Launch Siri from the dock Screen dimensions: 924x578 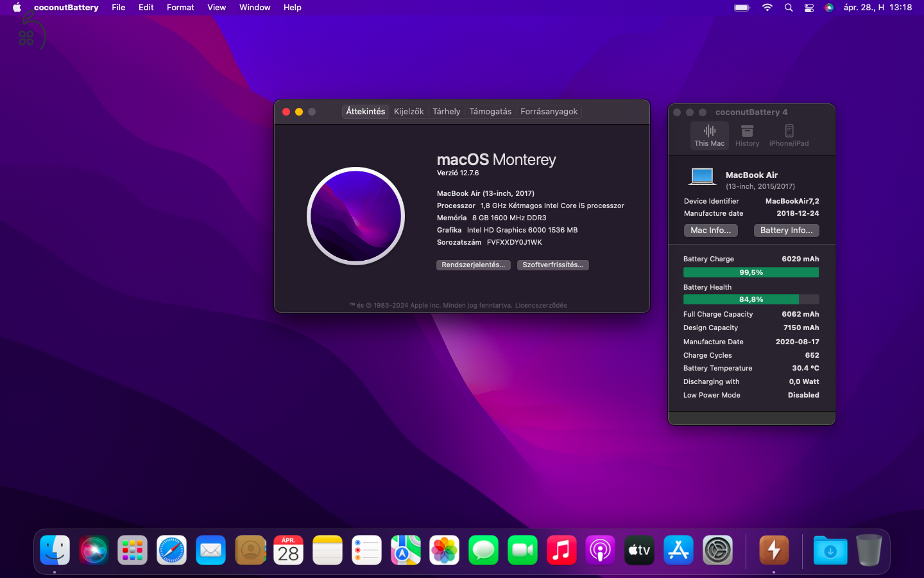click(x=94, y=550)
